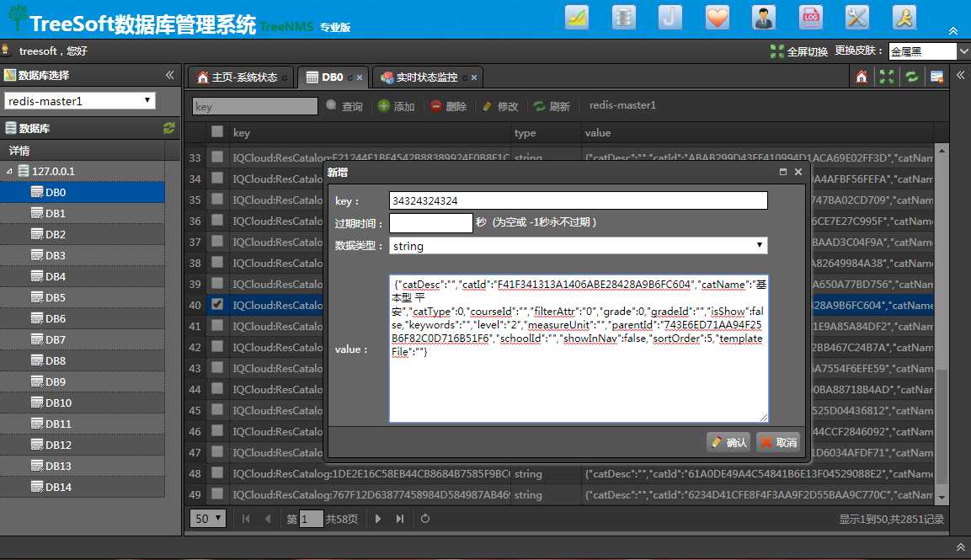This screenshot has height=560, width=971.
Task: Open the database server icon in header
Action: click(x=623, y=18)
